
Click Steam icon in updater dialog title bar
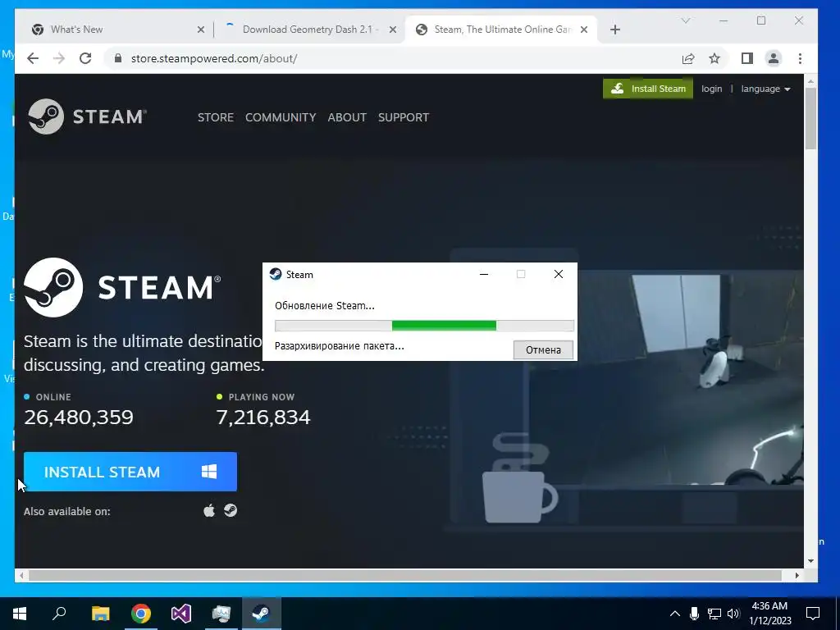276,274
